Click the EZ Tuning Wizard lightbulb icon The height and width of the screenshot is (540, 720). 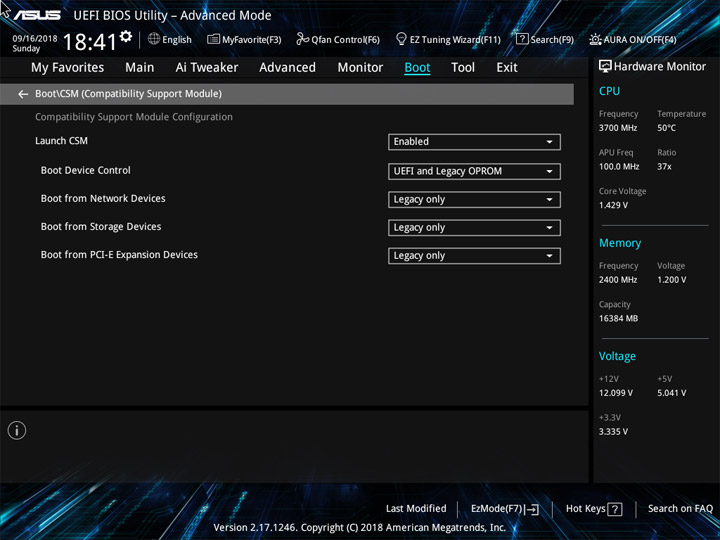point(401,39)
